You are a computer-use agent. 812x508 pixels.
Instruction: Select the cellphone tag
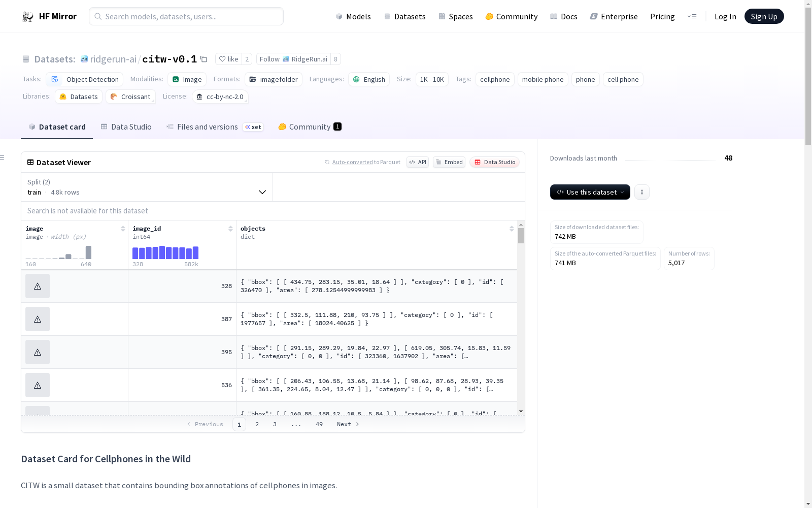[x=495, y=79]
